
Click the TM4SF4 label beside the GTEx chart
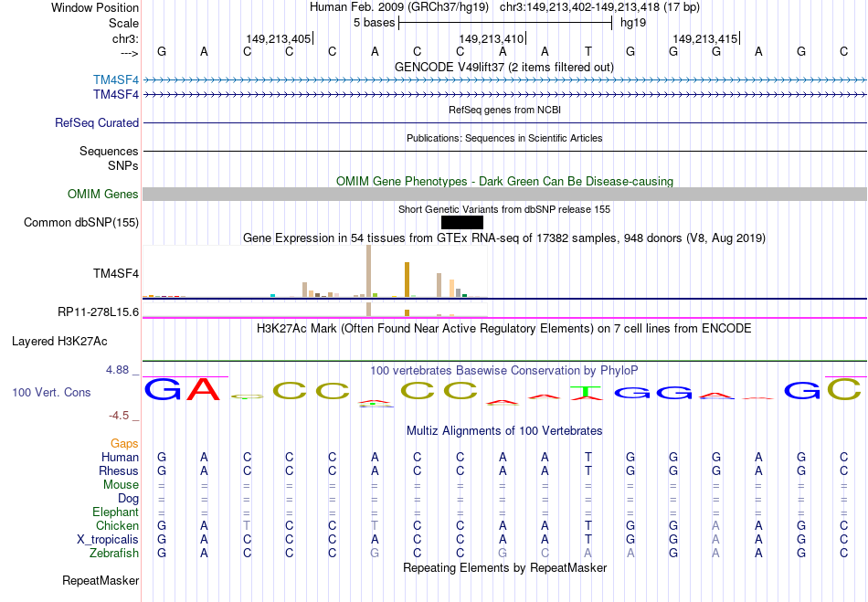coord(116,273)
